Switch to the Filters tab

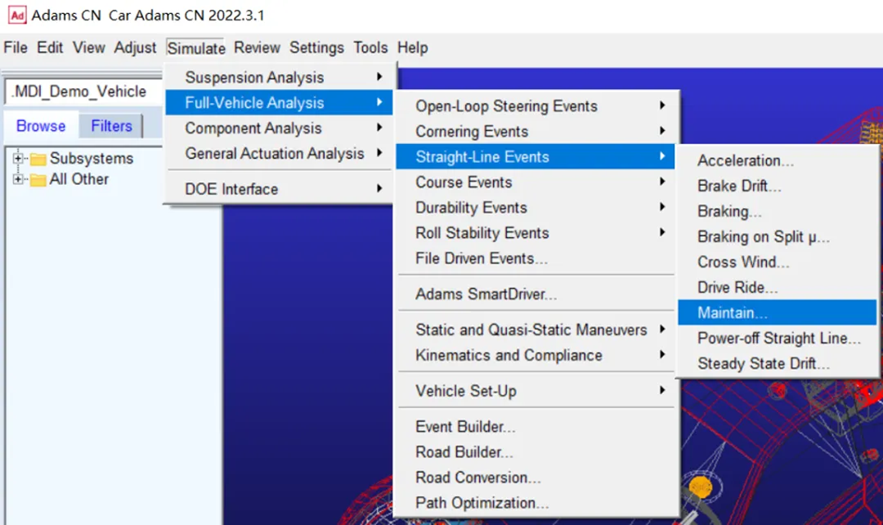click(x=112, y=126)
